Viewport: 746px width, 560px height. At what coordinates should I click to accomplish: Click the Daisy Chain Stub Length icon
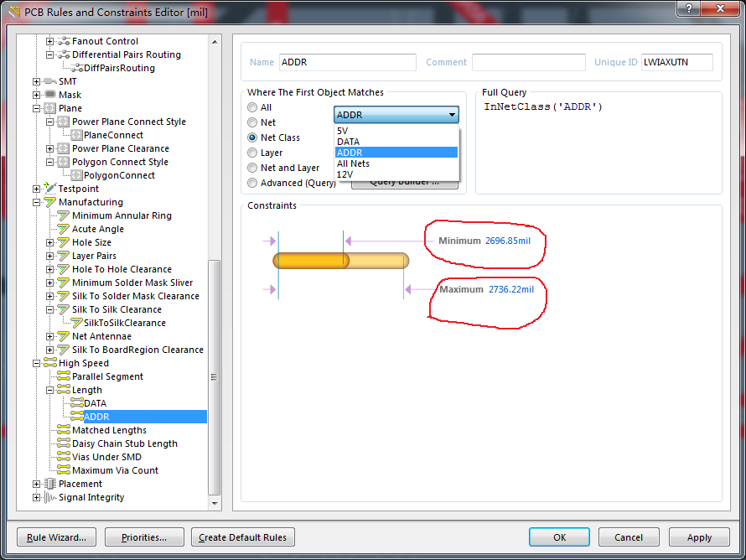63,443
